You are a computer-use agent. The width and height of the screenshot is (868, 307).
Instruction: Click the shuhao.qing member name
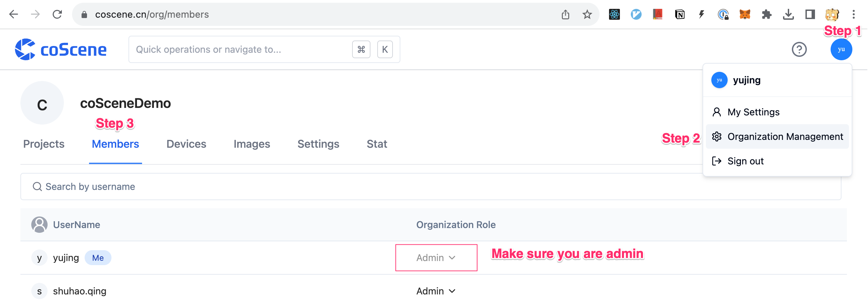pyautogui.click(x=80, y=291)
